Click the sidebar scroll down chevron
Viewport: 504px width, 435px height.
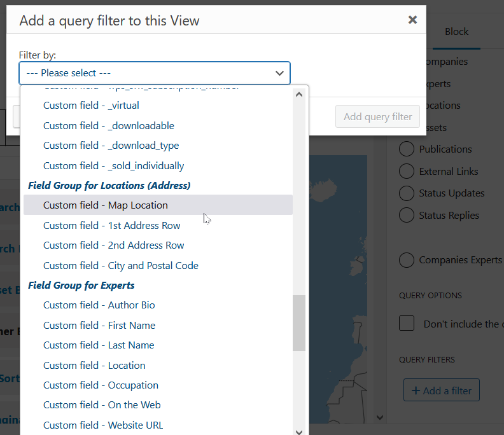(380, 418)
